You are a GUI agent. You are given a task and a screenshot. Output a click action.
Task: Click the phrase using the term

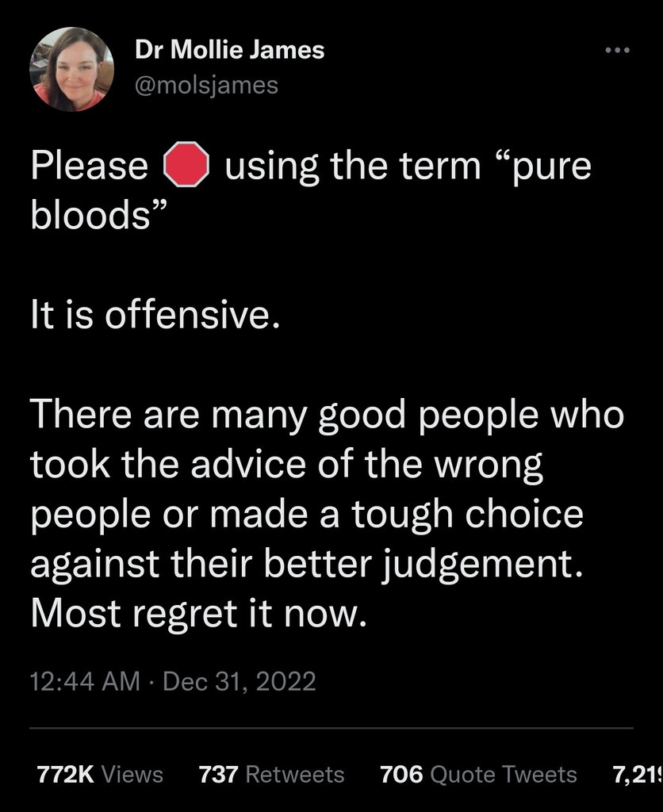[353, 167]
